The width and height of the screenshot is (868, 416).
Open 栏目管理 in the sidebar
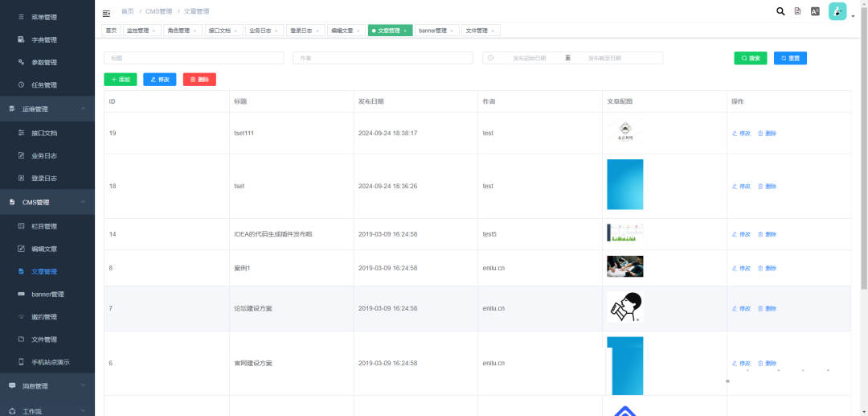point(44,227)
